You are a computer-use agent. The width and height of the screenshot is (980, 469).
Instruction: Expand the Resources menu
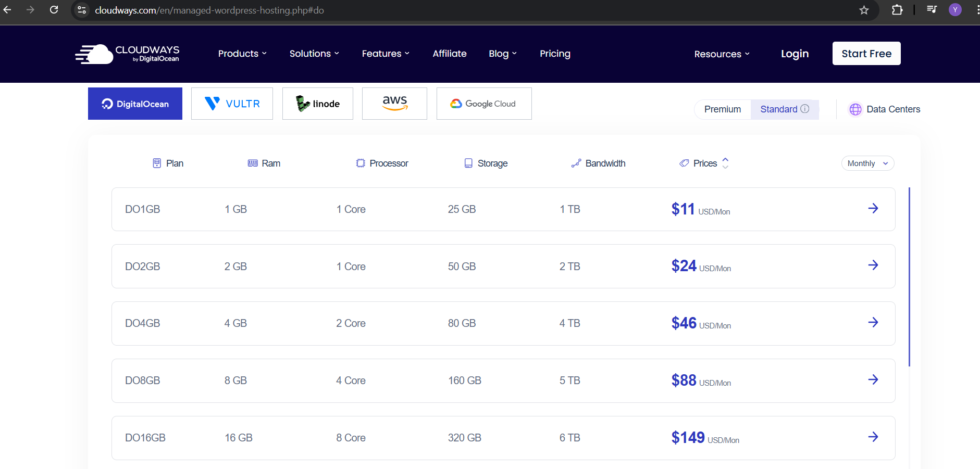[x=722, y=54]
